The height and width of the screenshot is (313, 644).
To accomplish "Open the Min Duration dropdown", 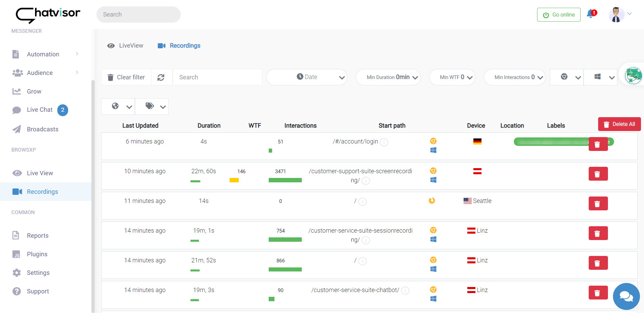I will click(x=388, y=77).
